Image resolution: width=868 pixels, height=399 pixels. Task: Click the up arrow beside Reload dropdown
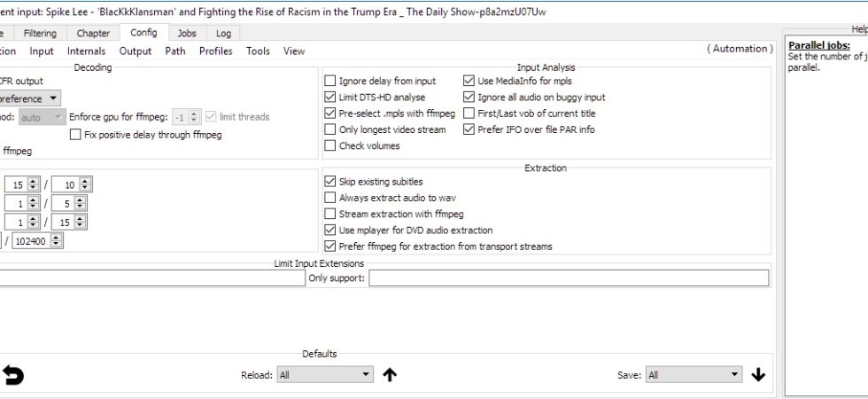(x=390, y=375)
